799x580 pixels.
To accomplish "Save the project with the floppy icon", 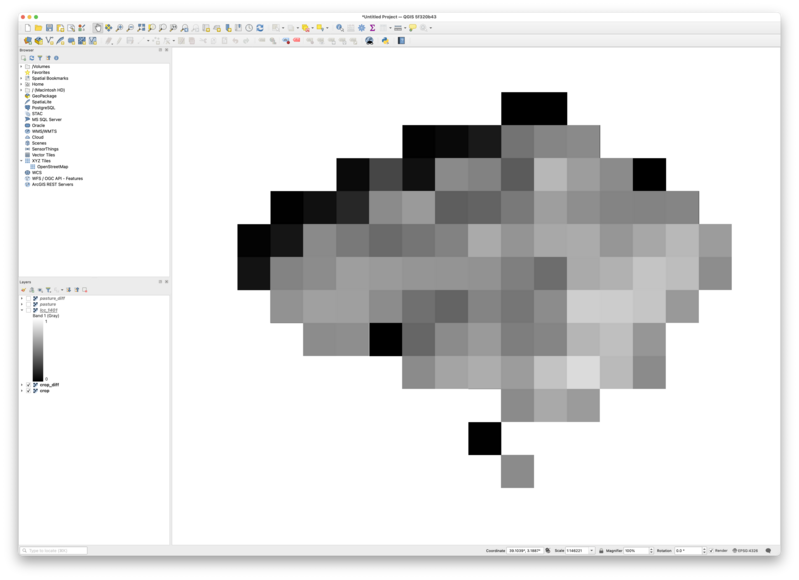I will (x=49, y=28).
